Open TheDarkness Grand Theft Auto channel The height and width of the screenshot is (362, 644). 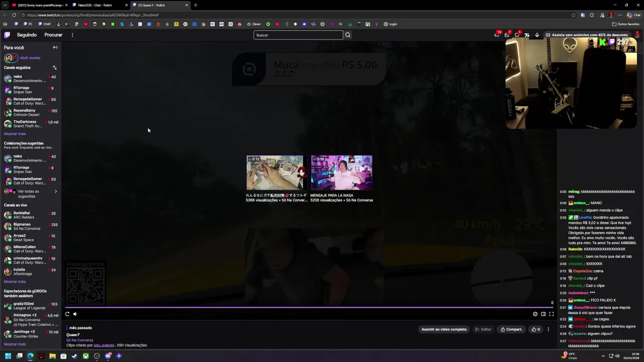click(31, 124)
